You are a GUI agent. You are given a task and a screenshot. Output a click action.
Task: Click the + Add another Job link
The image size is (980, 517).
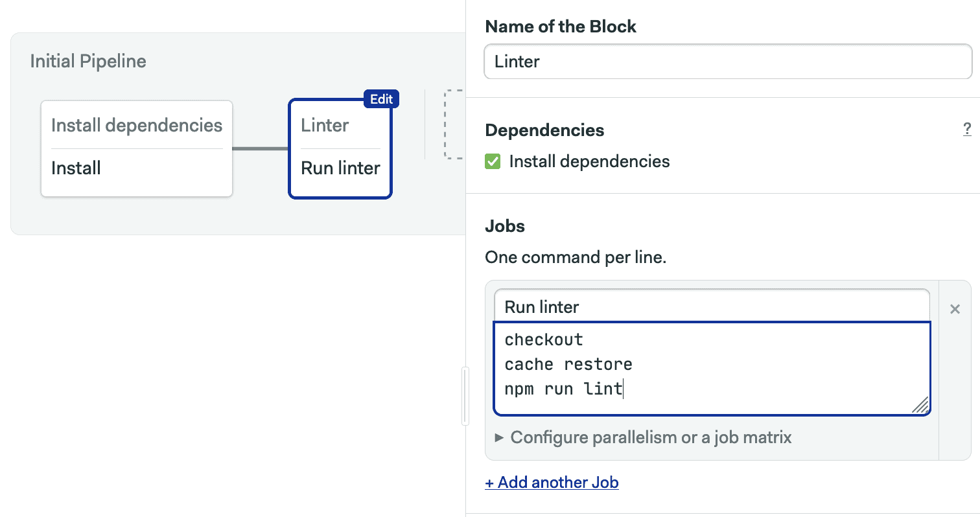pos(552,483)
